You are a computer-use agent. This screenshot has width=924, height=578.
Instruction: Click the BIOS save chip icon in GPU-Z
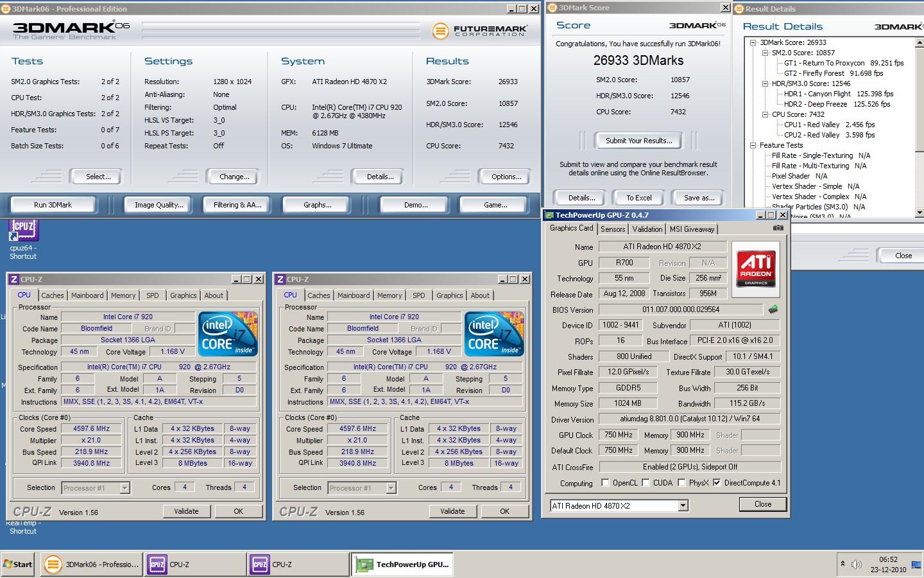[773, 309]
